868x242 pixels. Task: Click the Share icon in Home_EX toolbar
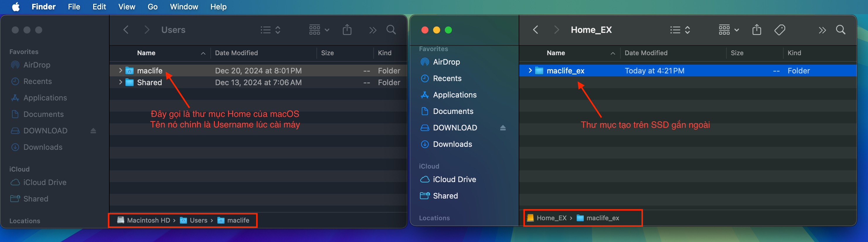point(756,30)
